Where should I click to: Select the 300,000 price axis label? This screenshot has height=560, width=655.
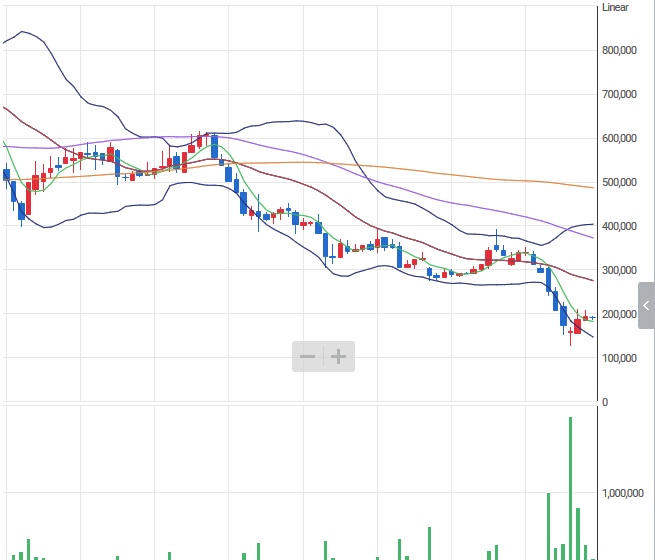(619, 270)
